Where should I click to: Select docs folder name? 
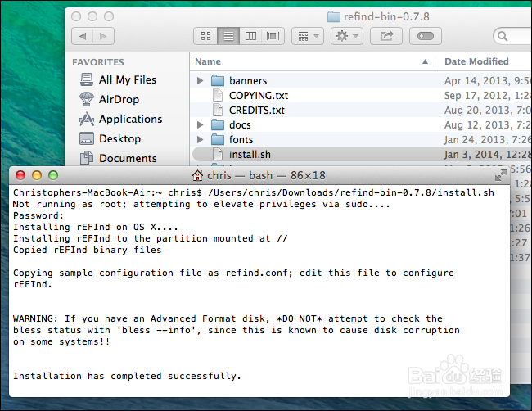click(240, 125)
